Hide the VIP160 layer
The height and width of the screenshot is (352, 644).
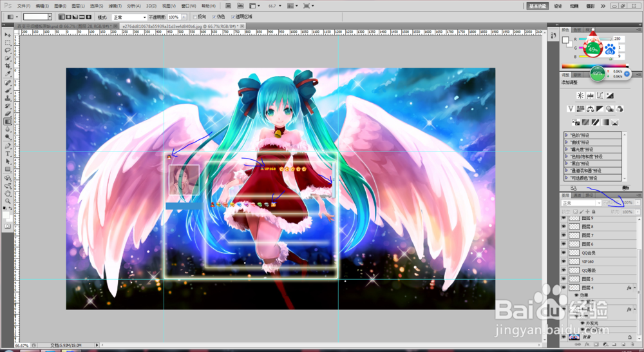[563, 262]
